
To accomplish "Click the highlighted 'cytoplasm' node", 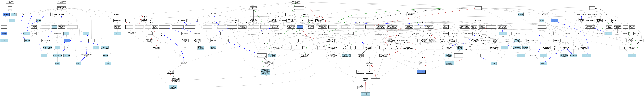I will (x=39, y=21).
